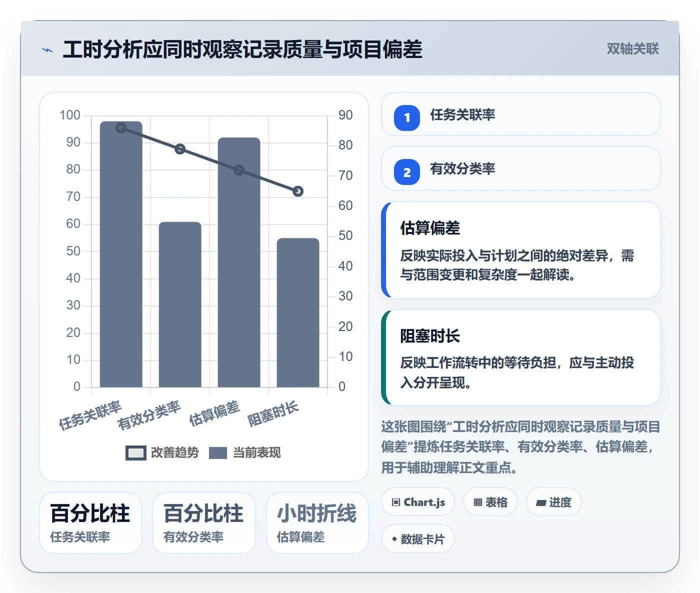
Task: Click the 当前表现 legend swatch
Action: 218,452
